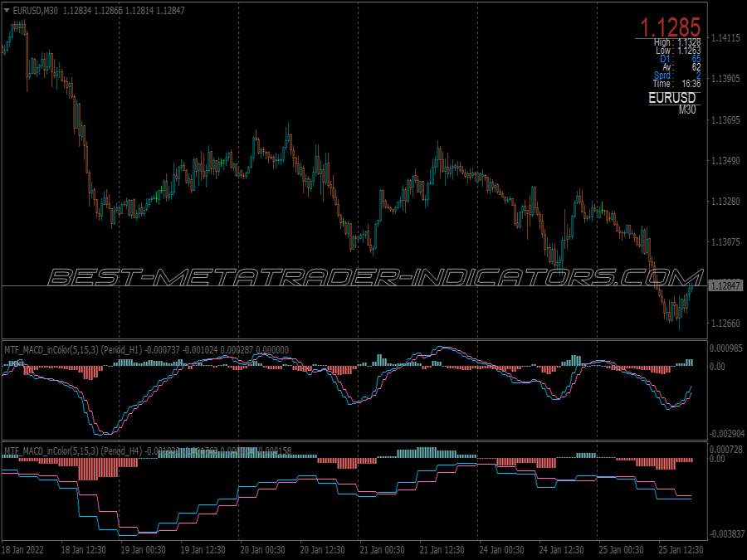Click the 25 Jan 00:30 time axis label

coord(621,550)
